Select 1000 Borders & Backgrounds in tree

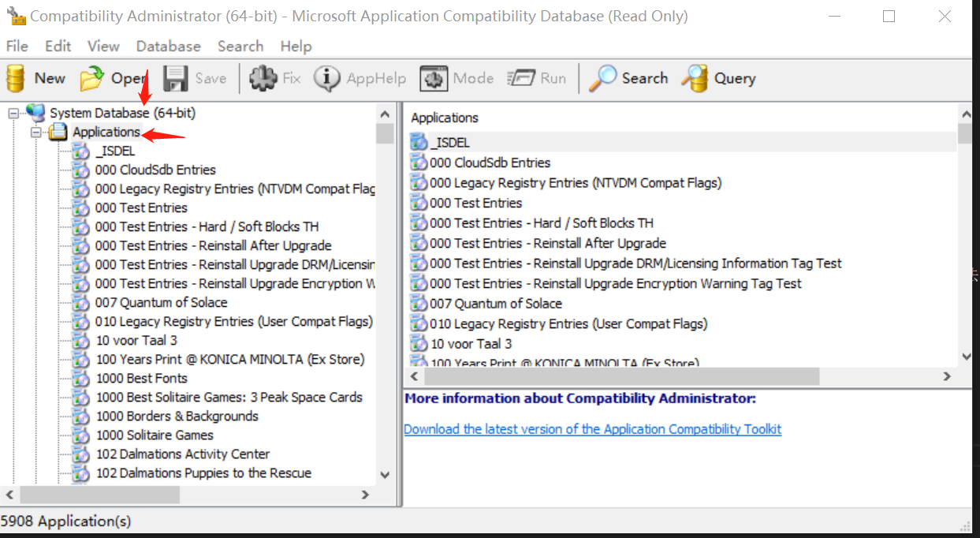click(177, 416)
